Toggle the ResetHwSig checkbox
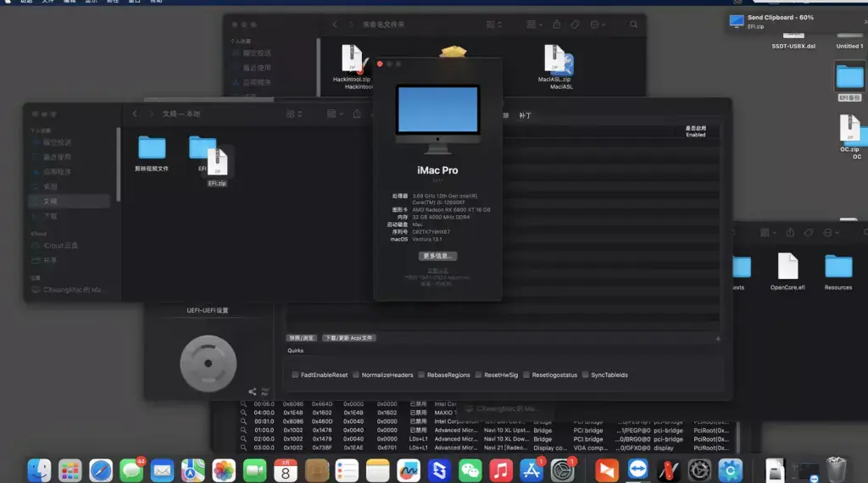The width and height of the screenshot is (868, 483). [x=478, y=375]
